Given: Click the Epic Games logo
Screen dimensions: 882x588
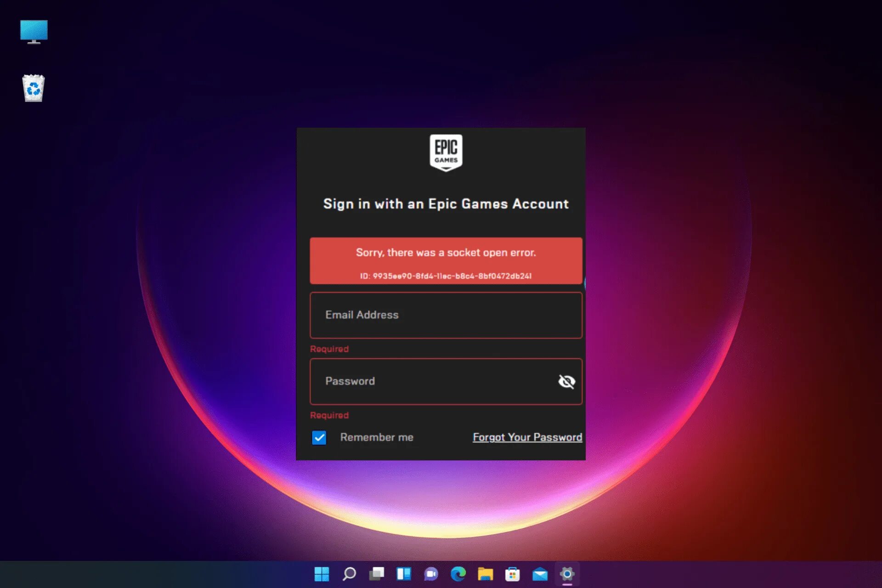Looking at the screenshot, I should (446, 153).
